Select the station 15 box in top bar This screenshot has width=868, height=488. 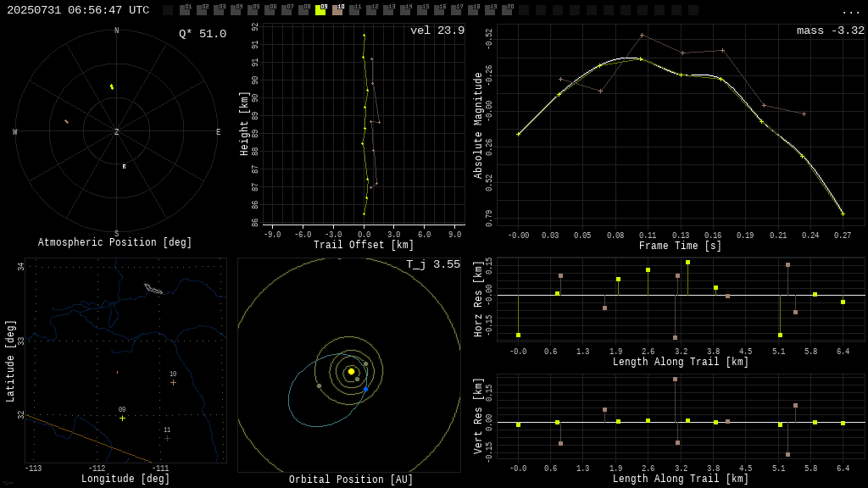pyautogui.click(x=422, y=10)
